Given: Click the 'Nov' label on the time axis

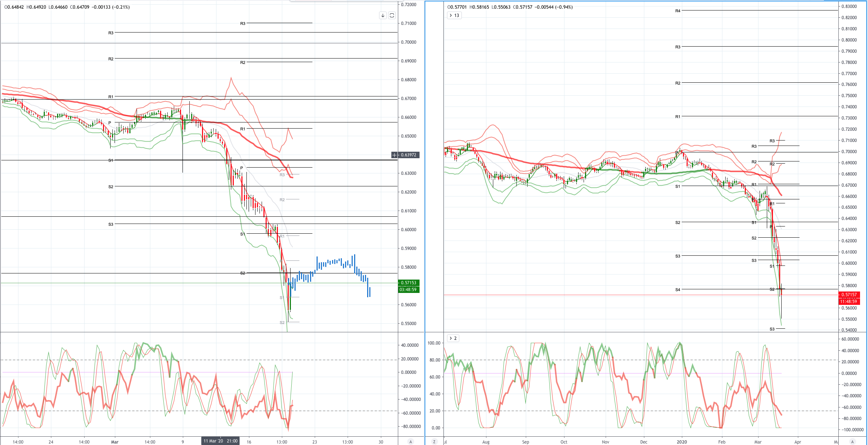Looking at the screenshot, I should (x=606, y=442).
